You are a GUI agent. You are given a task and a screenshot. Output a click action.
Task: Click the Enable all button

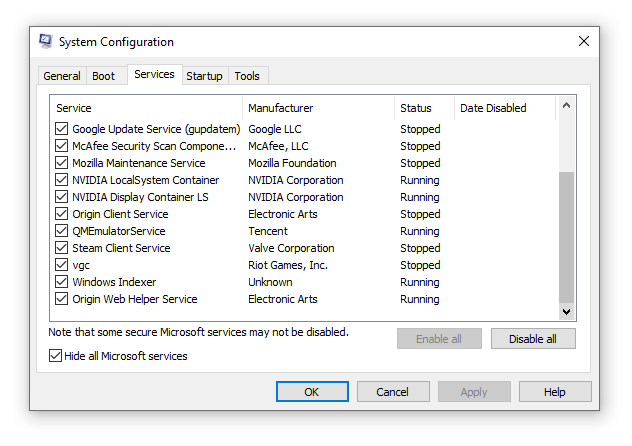click(439, 339)
